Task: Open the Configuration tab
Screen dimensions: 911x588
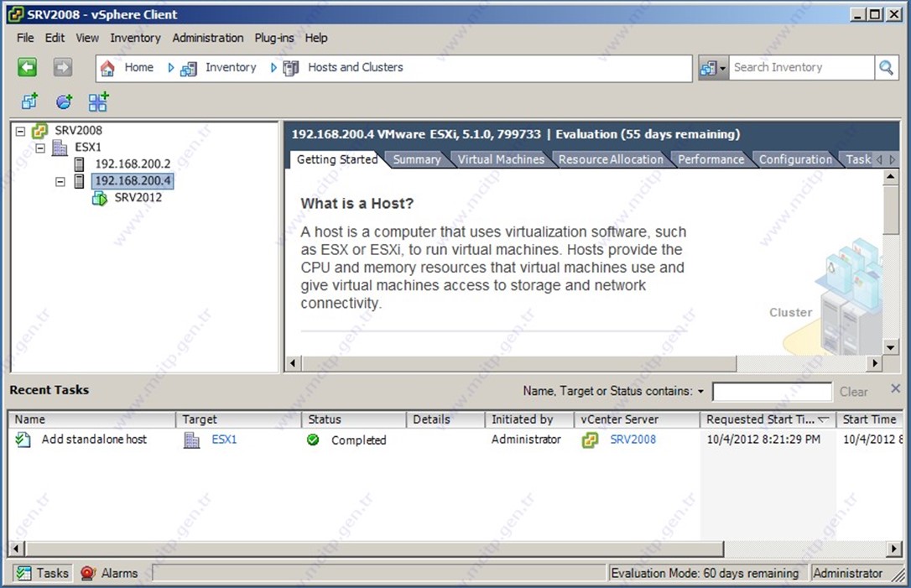Action: [x=795, y=159]
